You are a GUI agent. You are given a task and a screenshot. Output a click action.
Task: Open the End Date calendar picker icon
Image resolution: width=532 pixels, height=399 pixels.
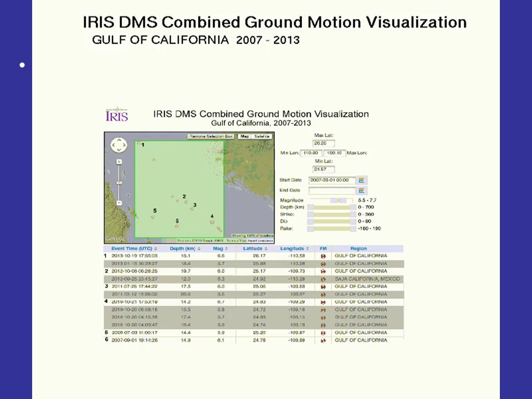[362, 191]
